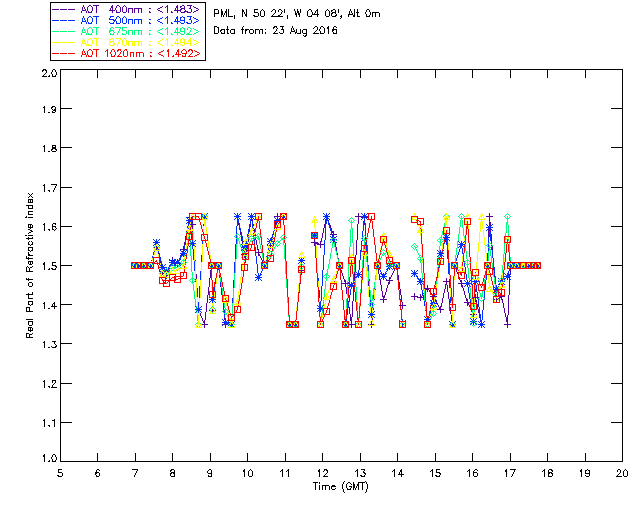Click the y-axis tick label '1.3'
Screen dimensions: 640x512
pos(49,344)
